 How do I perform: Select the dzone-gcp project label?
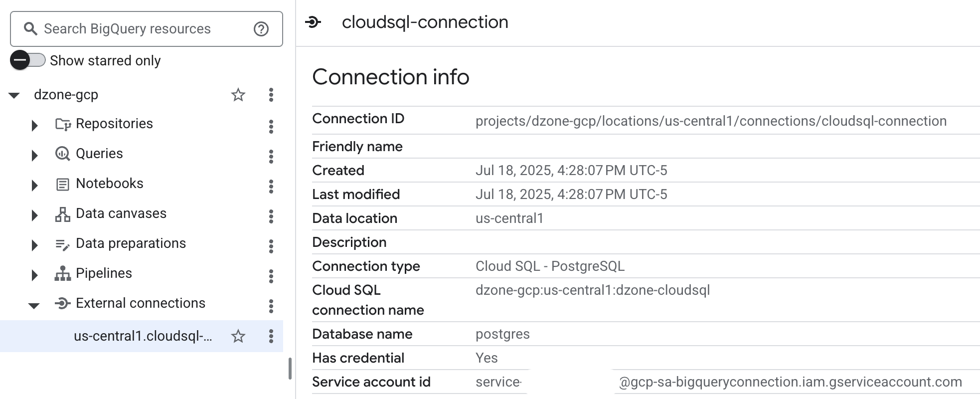[x=66, y=95]
